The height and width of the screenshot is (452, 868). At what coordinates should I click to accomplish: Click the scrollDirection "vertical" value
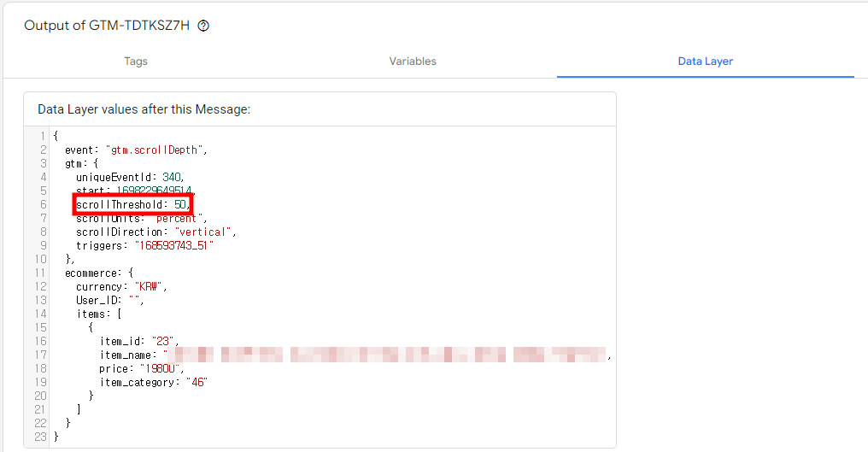[202, 232]
